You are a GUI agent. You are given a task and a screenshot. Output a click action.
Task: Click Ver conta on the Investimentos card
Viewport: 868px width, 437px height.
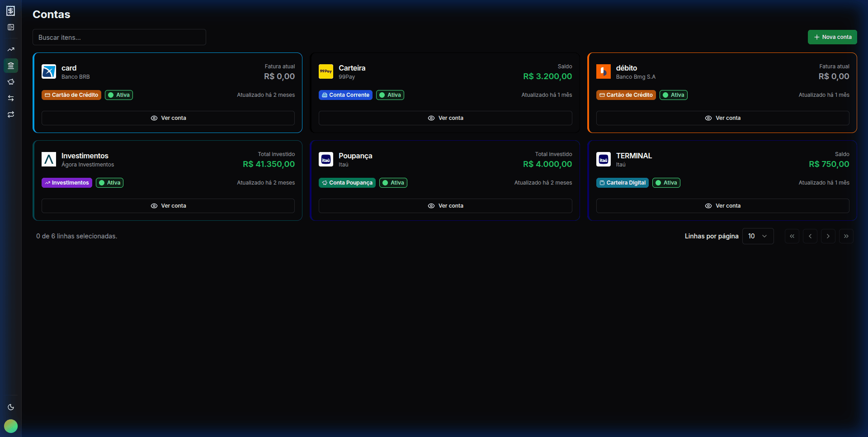pos(168,206)
